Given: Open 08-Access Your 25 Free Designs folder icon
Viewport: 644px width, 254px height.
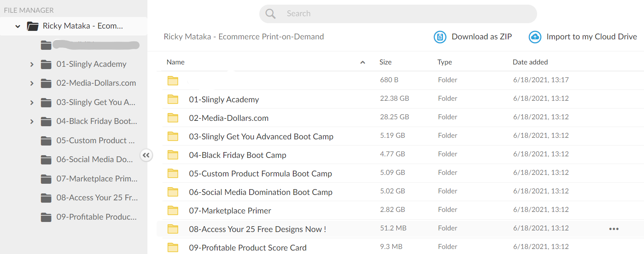Looking at the screenshot, I should 173,229.
